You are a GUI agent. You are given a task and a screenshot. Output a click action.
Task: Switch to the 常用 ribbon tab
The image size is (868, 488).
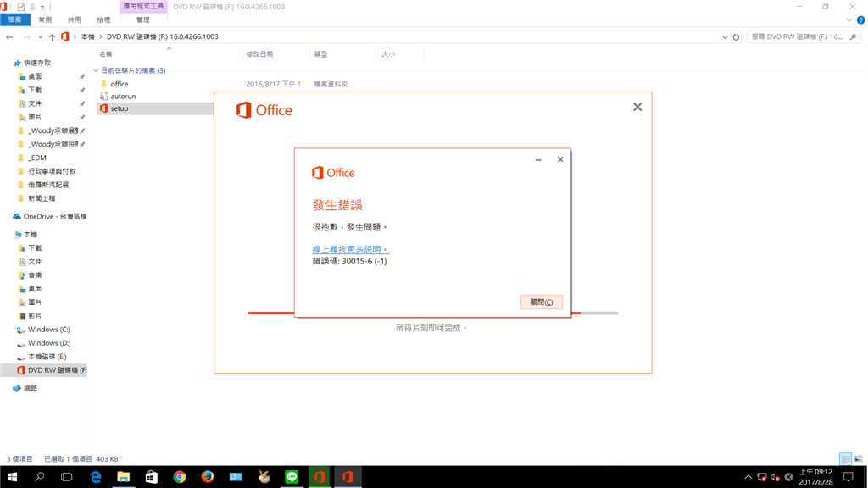[x=45, y=20]
